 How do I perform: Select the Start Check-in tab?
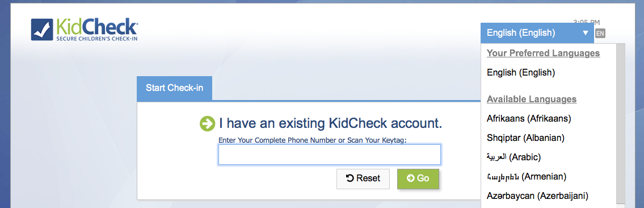[175, 88]
